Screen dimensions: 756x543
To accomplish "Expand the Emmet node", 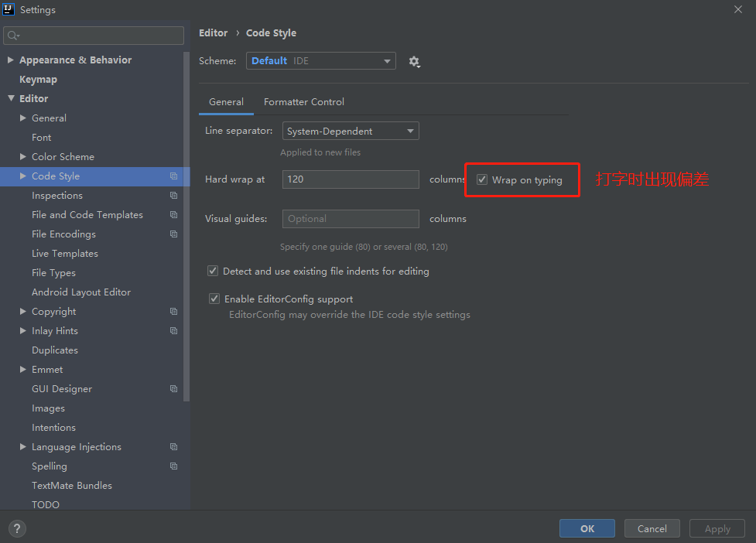I will (x=22, y=370).
